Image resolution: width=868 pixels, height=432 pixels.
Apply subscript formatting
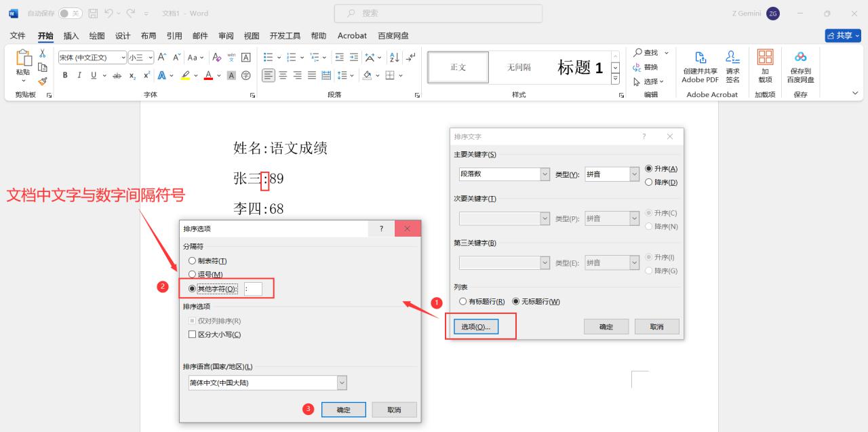[x=133, y=75]
